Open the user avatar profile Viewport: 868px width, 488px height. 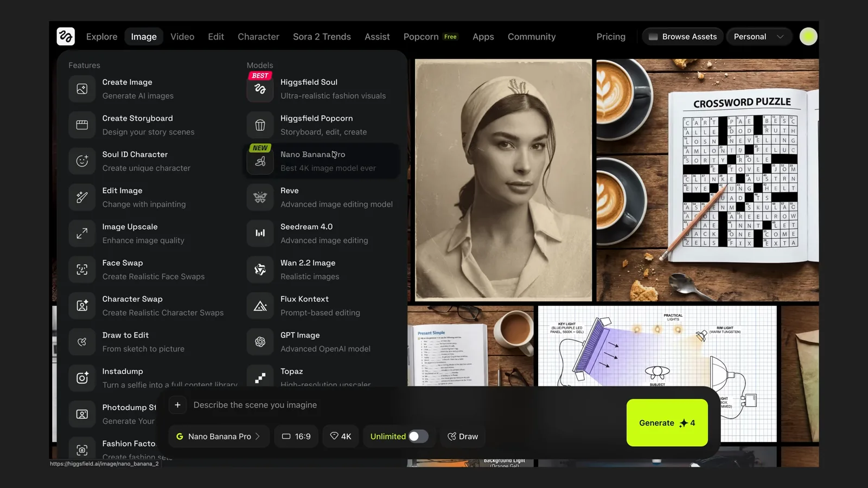tap(808, 36)
